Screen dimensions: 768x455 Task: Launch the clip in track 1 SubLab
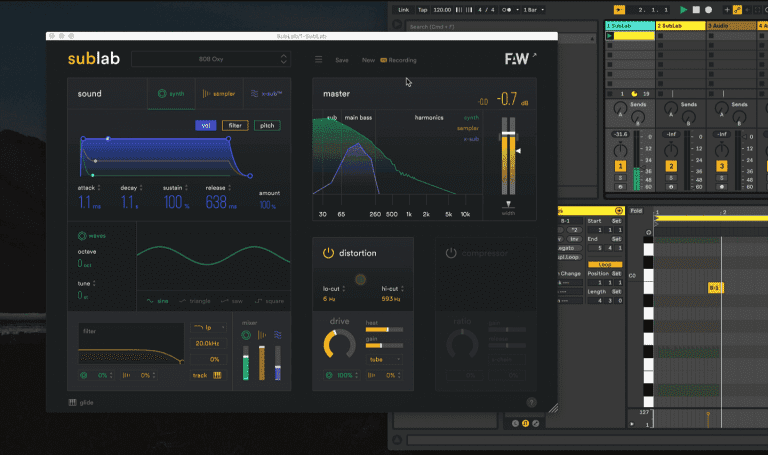tap(610, 36)
